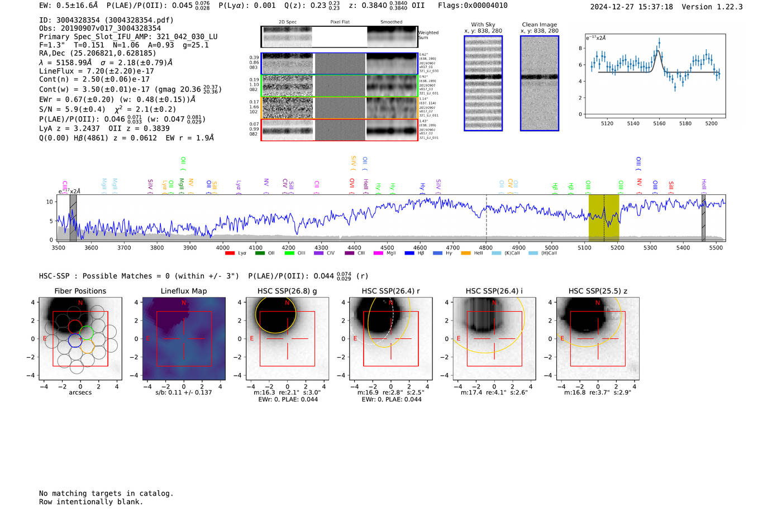Screen dimensions: 782x532
Task: Select the (H)CaII legend swatch
Action: pyautogui.click(x=533, y=253)
